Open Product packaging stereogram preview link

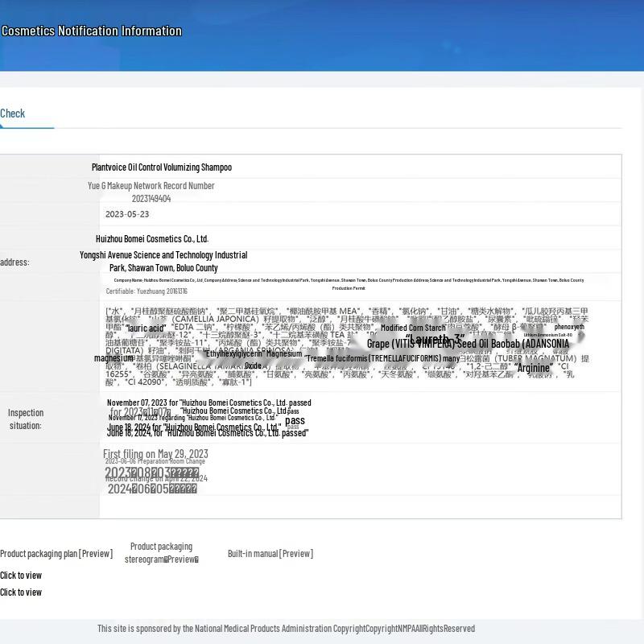(162, 553)
